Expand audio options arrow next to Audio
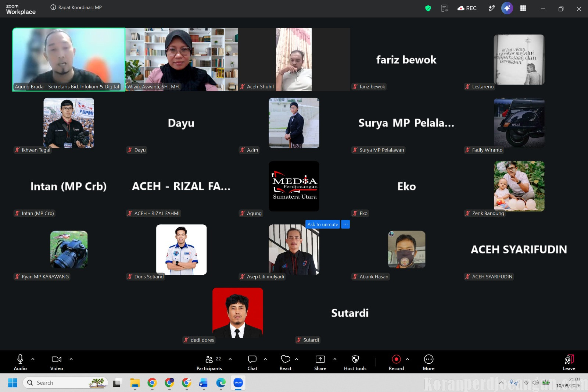Image resolution: width=588 pixels, height=392 pixels. pos(33,359)
